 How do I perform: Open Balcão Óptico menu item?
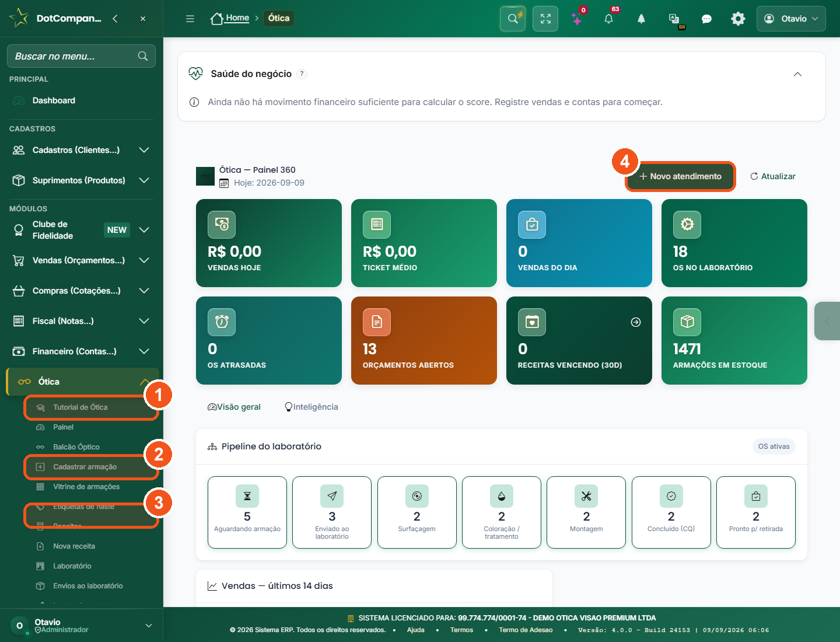76,447
